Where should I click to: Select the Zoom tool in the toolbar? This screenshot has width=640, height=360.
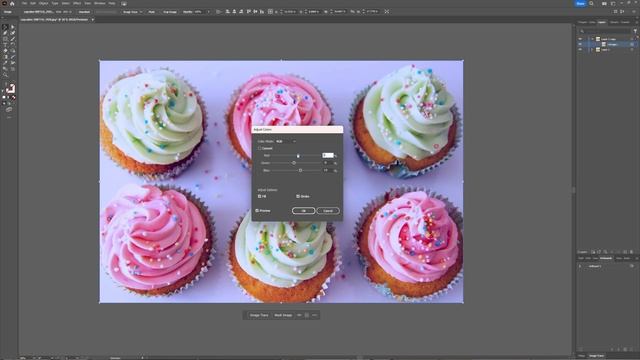5,75
